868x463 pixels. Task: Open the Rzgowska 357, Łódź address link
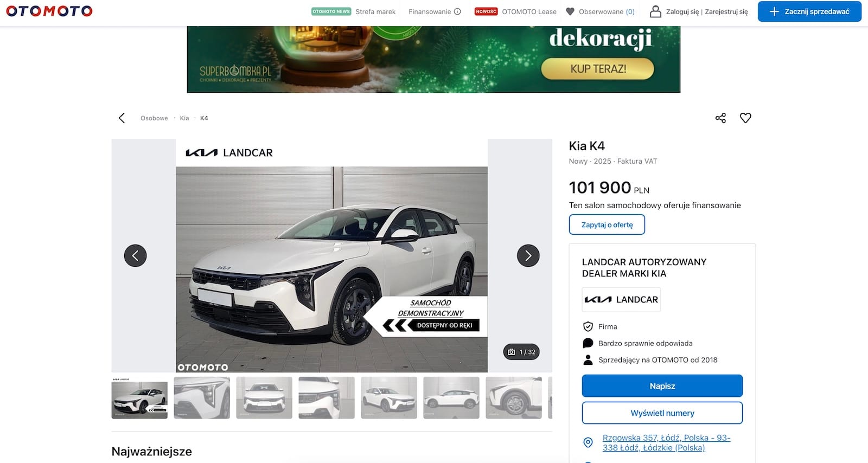667,442
